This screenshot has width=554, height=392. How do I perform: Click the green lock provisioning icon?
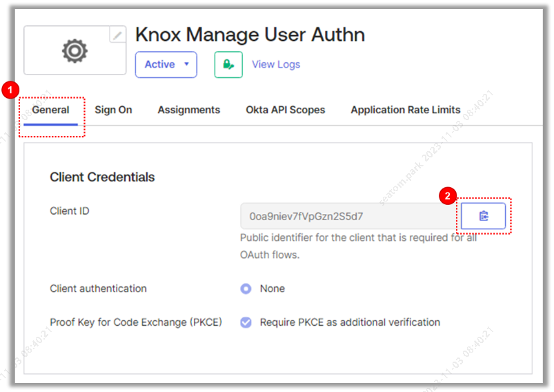coord(228,65)
